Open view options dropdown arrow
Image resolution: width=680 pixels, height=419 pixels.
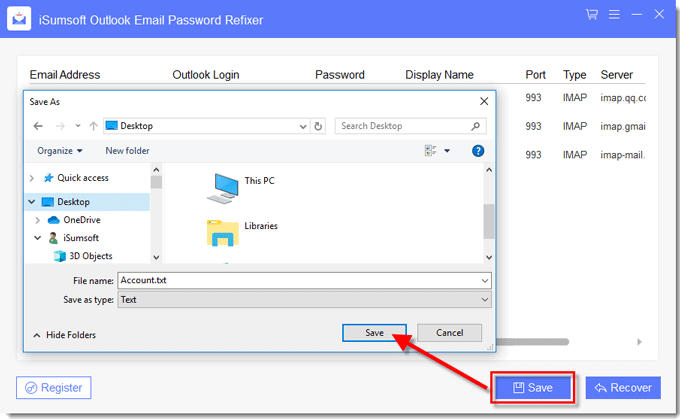coord(447,151)
